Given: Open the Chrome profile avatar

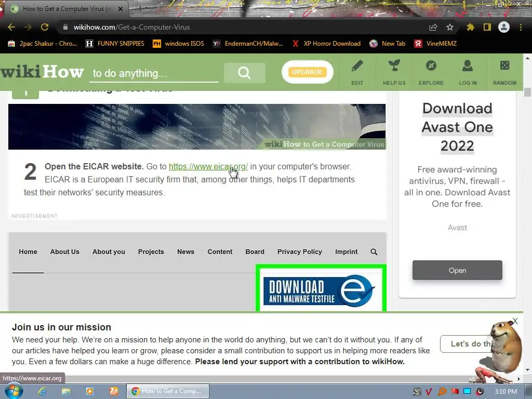Looking at the screenshot, I should tap(504, 27).
